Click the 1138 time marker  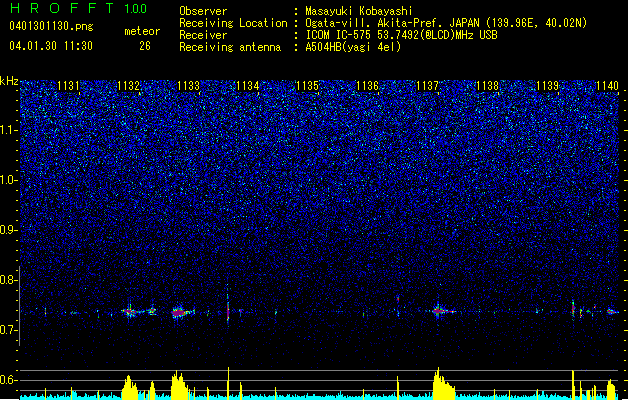(x=487, y=86)
